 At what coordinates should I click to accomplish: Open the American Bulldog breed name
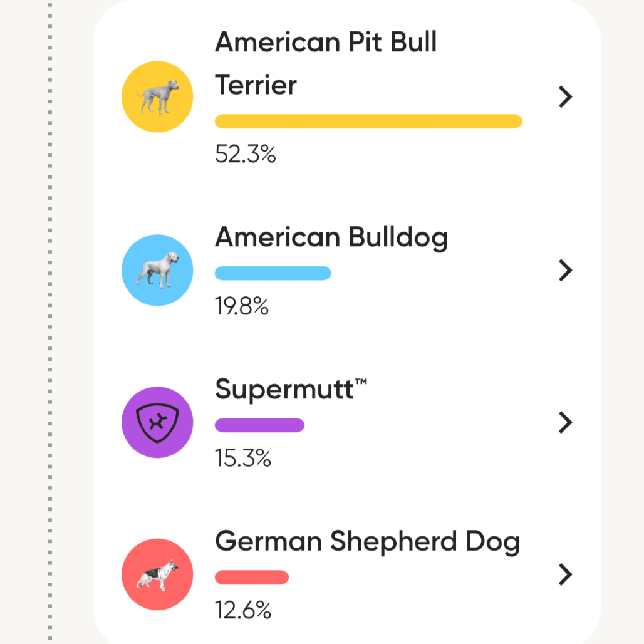tap(331, 237)
